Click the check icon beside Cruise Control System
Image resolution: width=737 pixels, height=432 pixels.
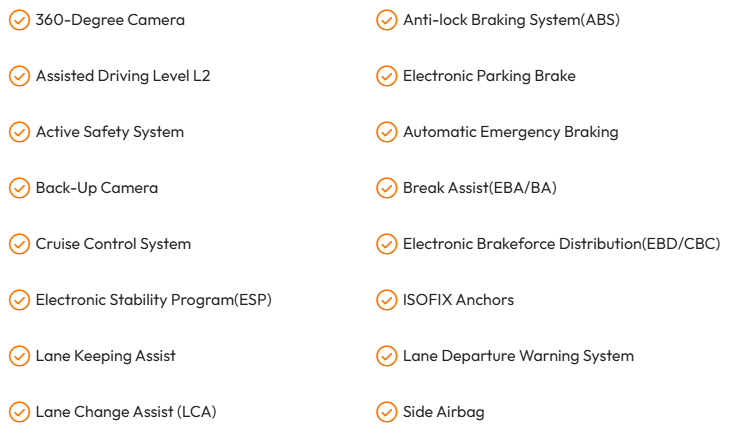coord(20,244)
